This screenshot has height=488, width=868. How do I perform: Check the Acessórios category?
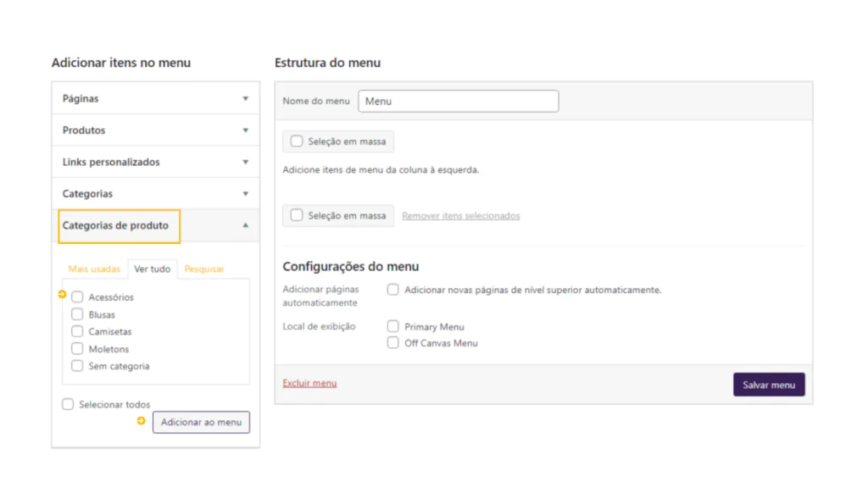(77, 297)
